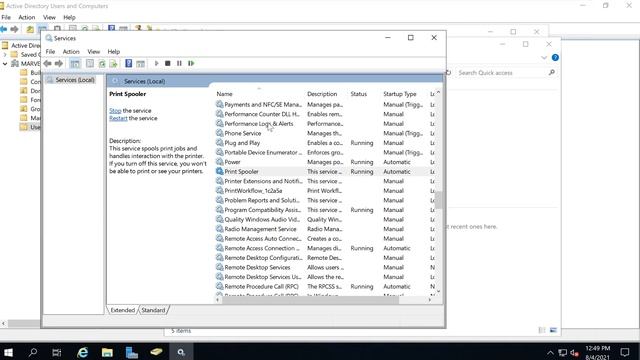640x360 pixels.
Task: Collapse the MARVEL domain node in AD tree
Action: pos(5,64)
